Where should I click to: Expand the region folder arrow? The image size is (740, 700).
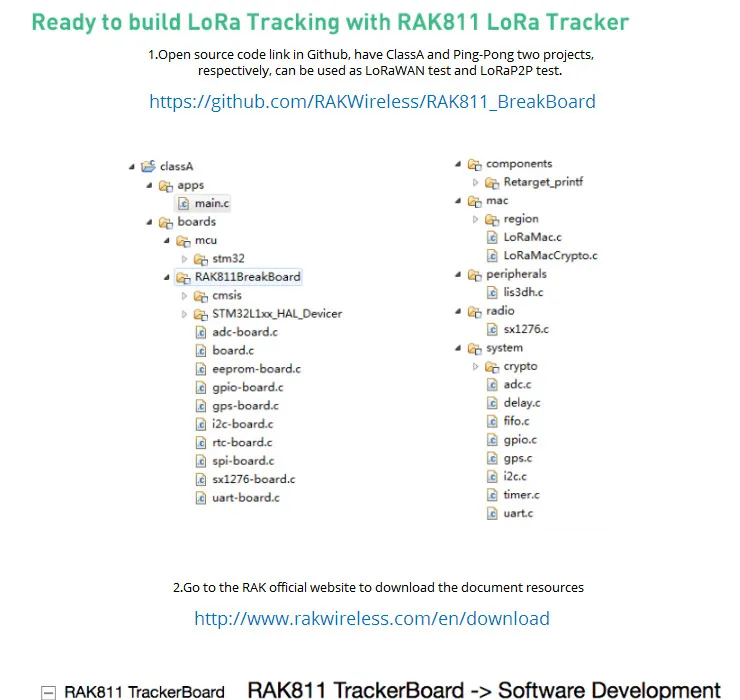point(475,219)
